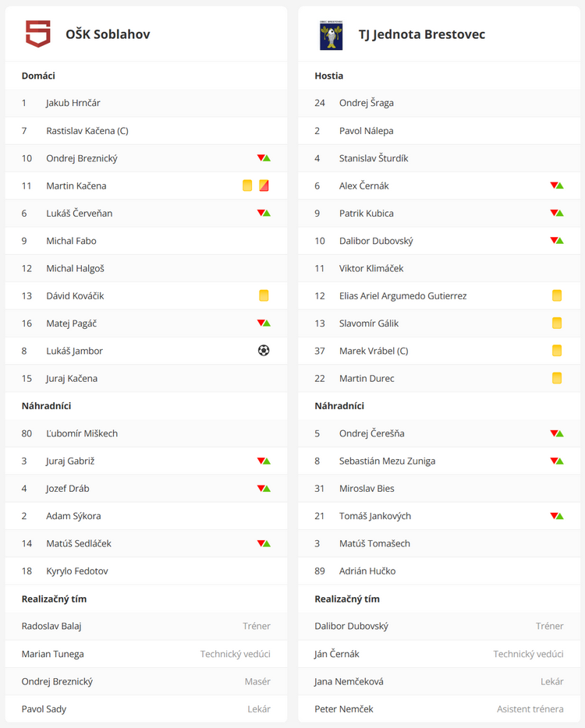Click yellow card of Elias Ariel Argumedo Gutierrez
This screenshot has height=728, width=585.
tap(557, 295)
